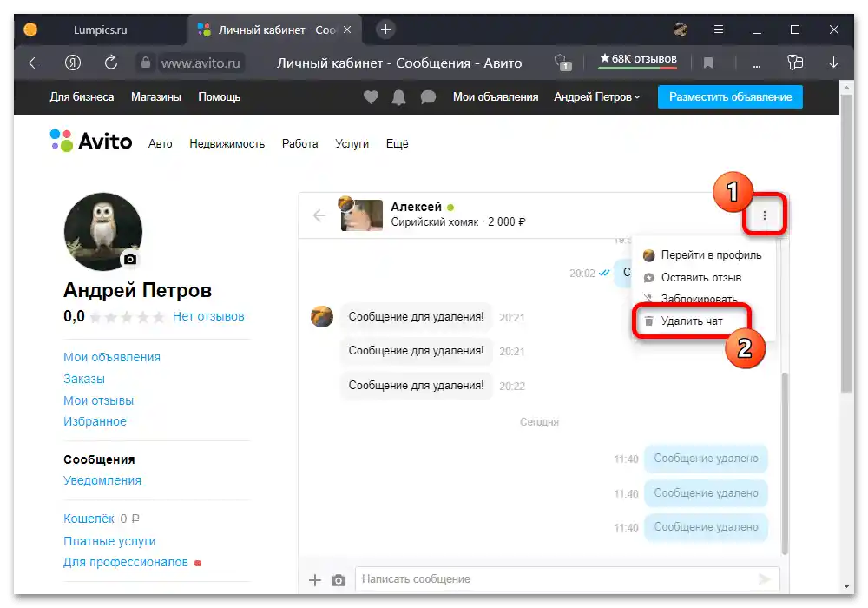Click Алексей name in chat header
868x608 pixels.
[417, 207]
